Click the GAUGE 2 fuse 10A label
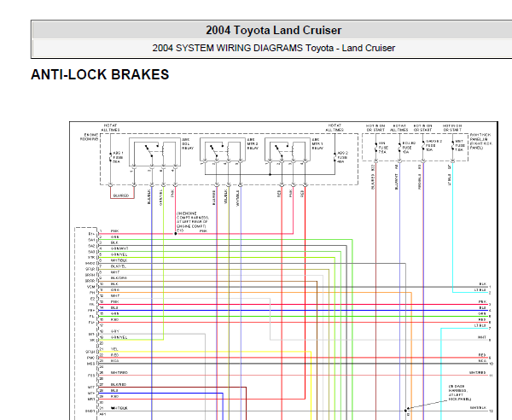 [433, 146]
